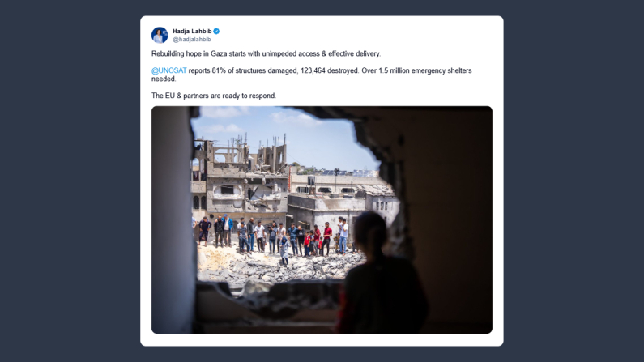Select the 'Rebuilding hope in Gaza' sentence
Image resolution: width=644 pixels, height=362 pixels.
point(267,53)
